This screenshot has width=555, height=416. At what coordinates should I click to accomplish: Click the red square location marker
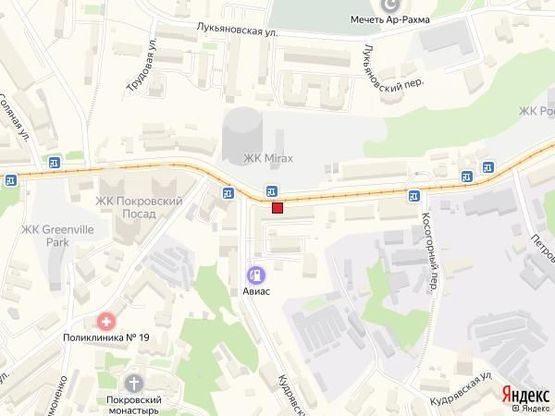pyautogui.click(x=278, y=208)
